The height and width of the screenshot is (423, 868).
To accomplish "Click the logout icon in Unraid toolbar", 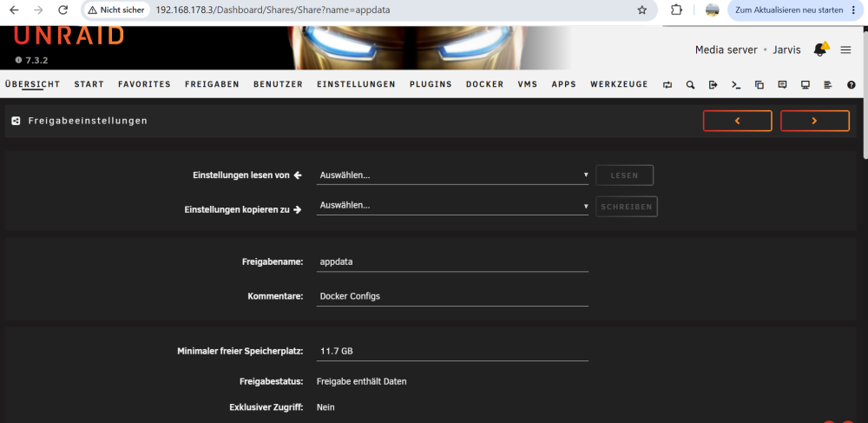I will tap(713, 85).
